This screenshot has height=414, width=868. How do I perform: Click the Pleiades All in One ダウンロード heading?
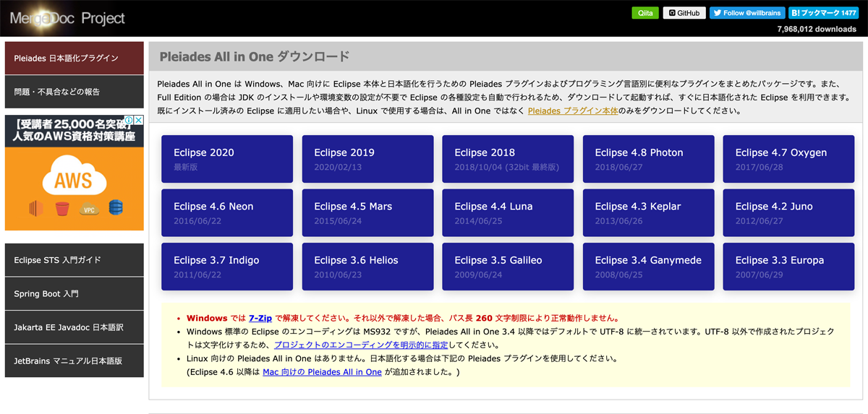pos(255,56)
